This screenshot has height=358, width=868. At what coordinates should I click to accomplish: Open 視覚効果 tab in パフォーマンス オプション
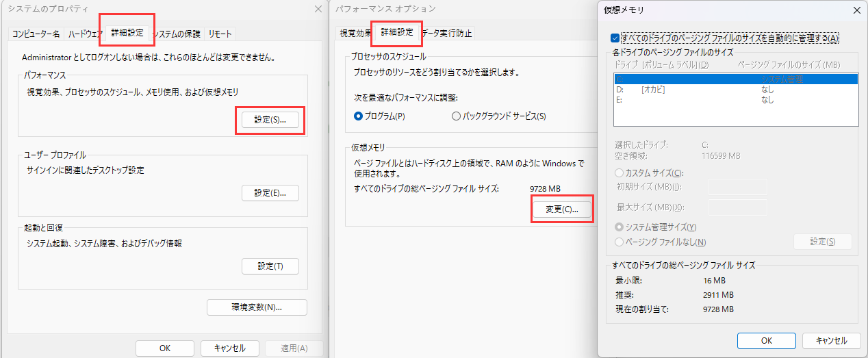355,34
